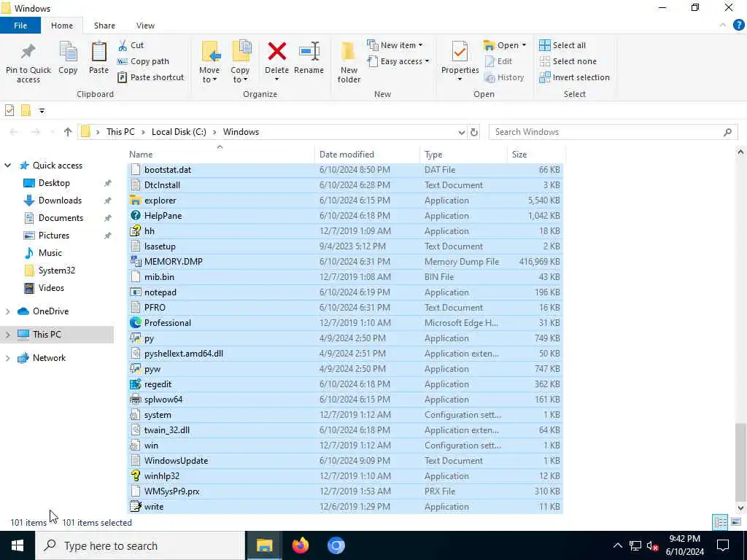Click the Copy ribbon icon

[x=68, y=52]
